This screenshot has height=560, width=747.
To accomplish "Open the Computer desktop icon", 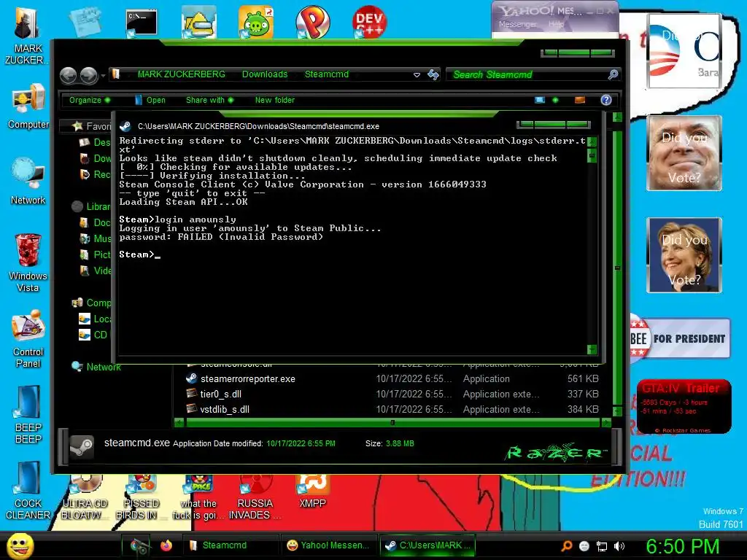I will click(28, 106).
